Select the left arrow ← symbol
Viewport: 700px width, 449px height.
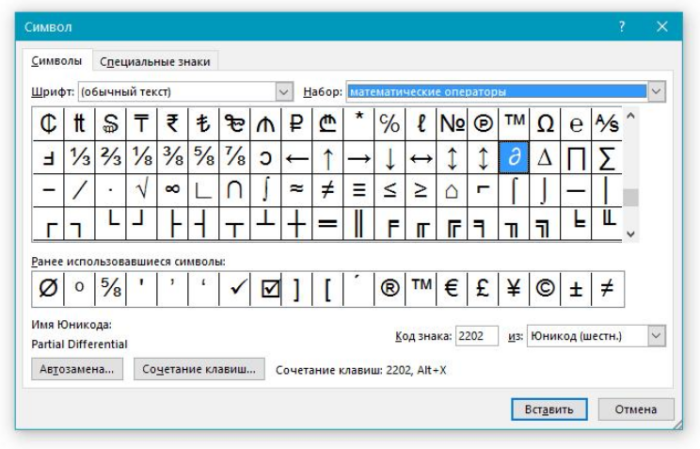296,158
